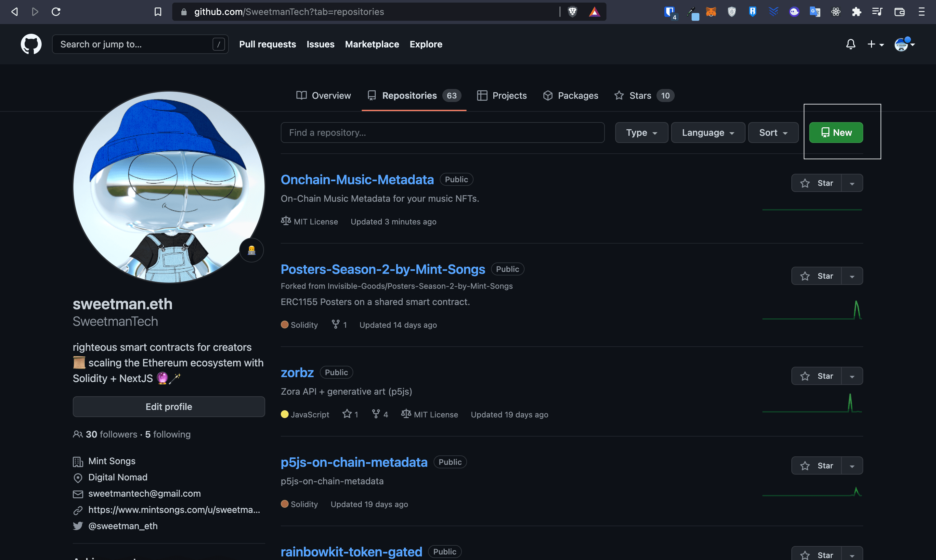Open the browser hamburger menu
This screenshot has width=936, height=560.
(x=921, y=12)
